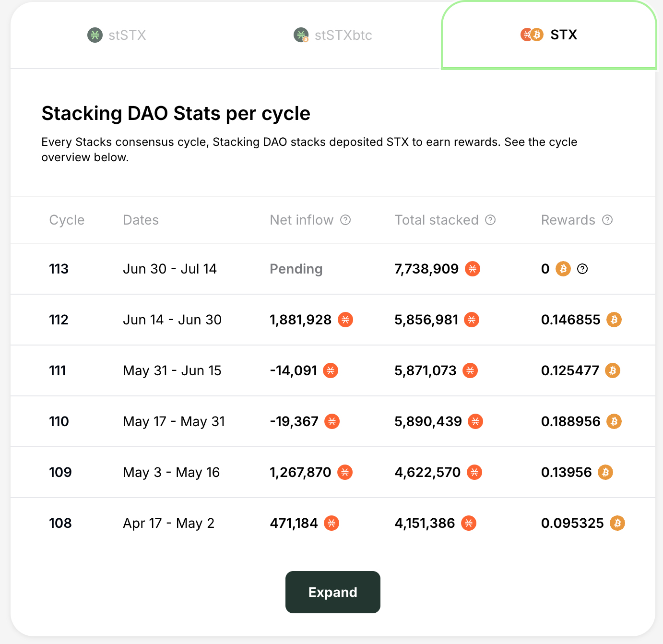Select cycle number 111
The width and height of the screenshot is (663, 644).
pos(58,370)
